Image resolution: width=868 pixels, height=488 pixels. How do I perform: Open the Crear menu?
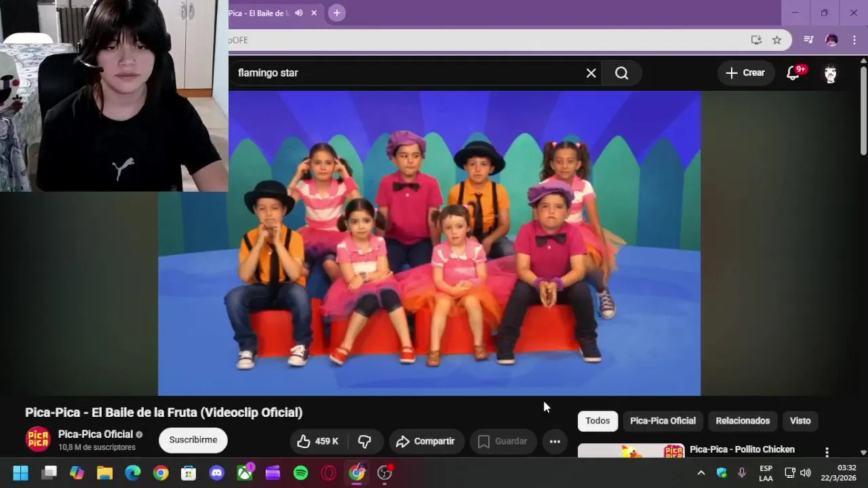coord(745,73)
